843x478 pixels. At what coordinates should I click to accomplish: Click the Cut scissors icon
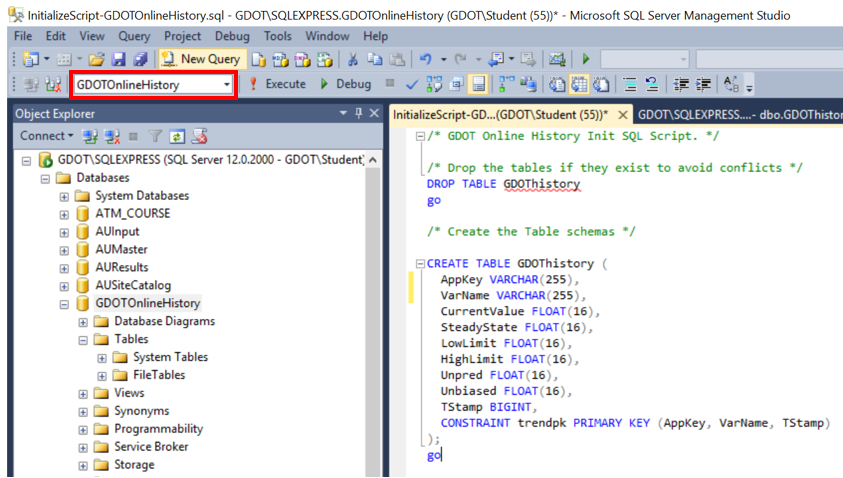(x=353, y=59)
